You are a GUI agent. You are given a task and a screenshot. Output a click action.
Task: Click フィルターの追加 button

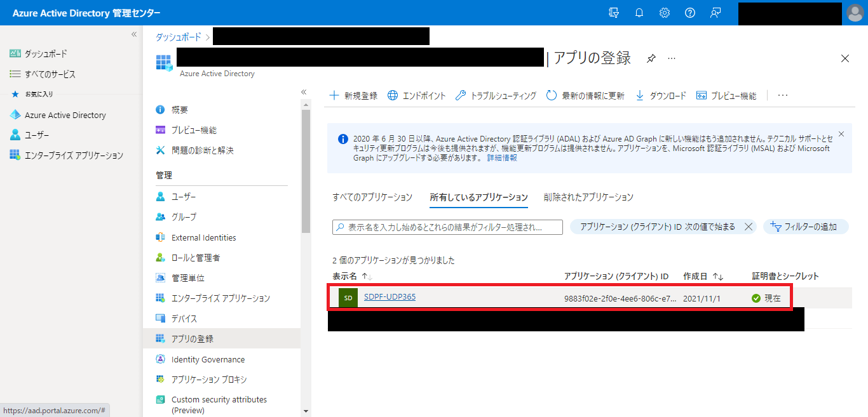pos(806,227)
